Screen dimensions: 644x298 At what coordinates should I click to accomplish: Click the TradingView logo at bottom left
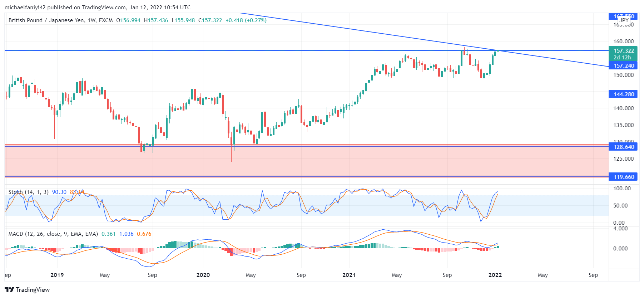click(x=27, y=290)
